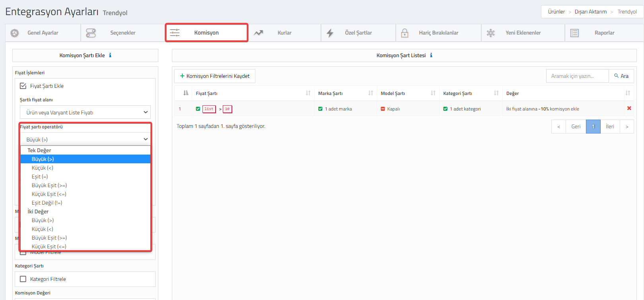Choose Büyük Eşit (>=) under İki Değer

(x=86, y=238)
